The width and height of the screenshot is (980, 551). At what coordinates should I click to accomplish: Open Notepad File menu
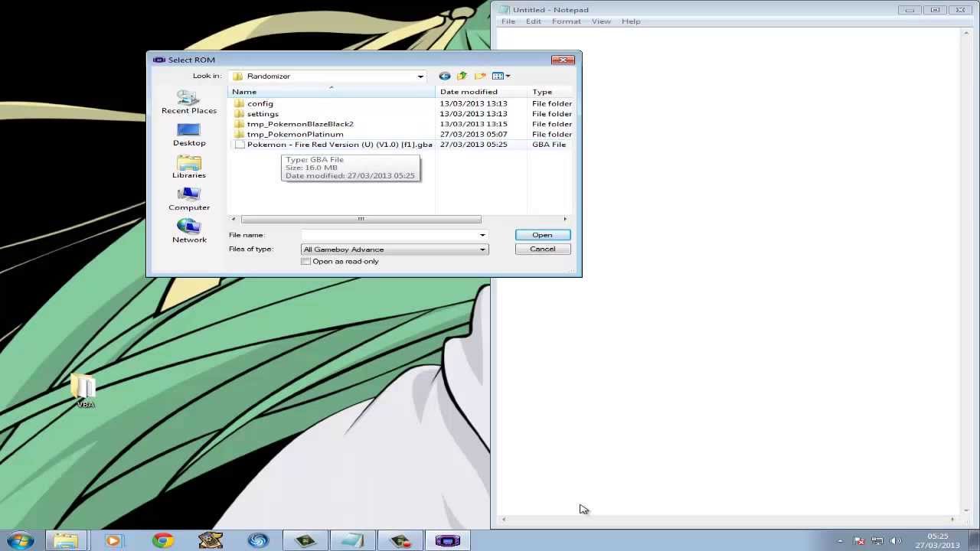tap(508, 21)
